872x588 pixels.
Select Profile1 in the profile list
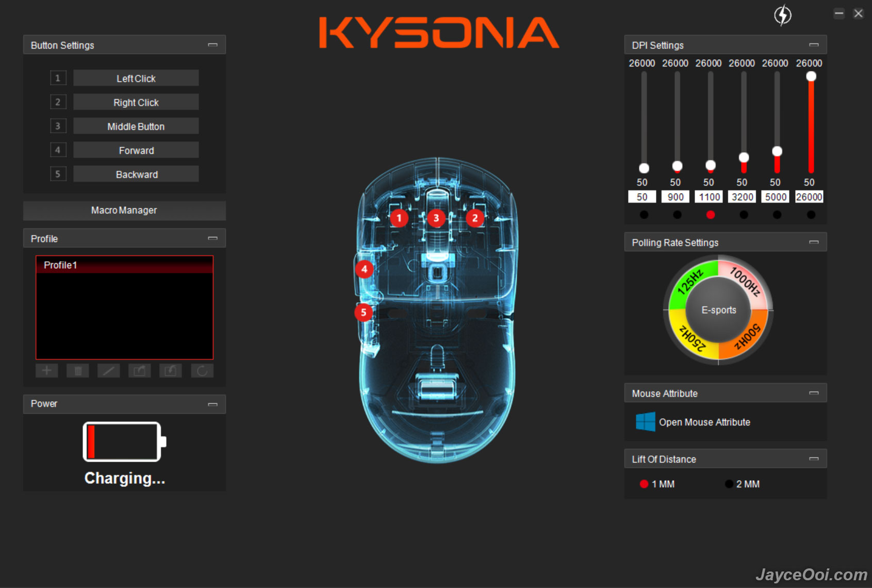pos(124,265)
